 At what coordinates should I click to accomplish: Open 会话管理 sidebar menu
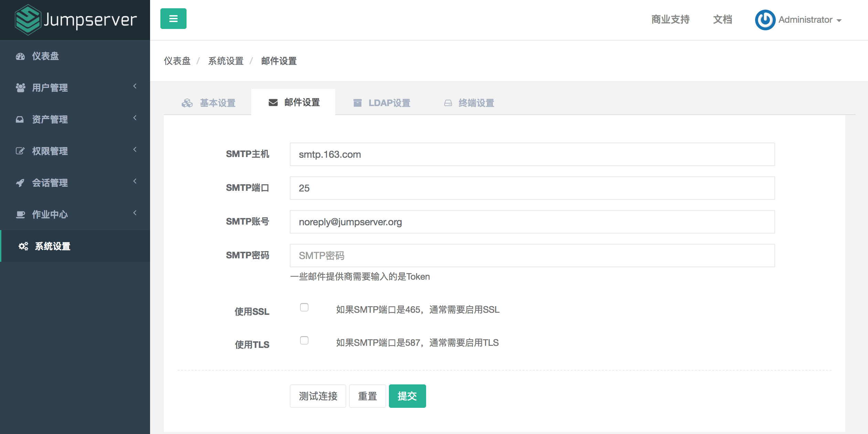[x=75, y=183]
